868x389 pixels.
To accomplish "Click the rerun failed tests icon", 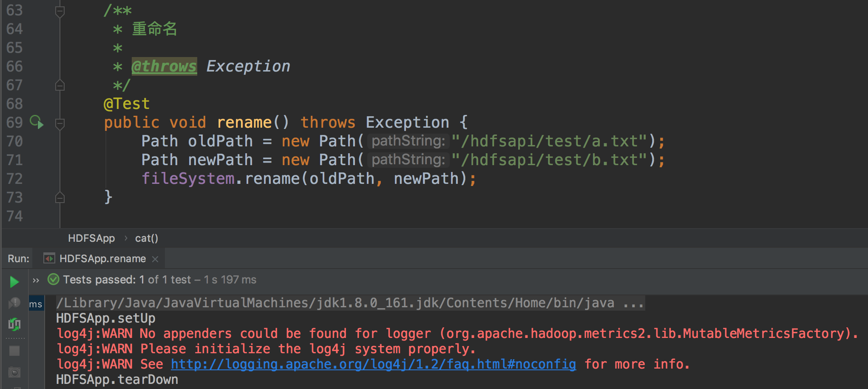I will pyautogui.click(x=14, y=303).
